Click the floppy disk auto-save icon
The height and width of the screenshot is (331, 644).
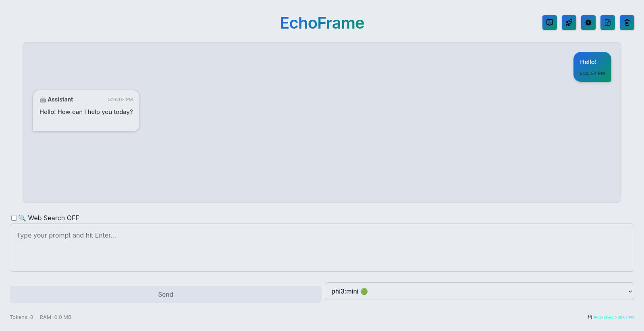coord(590,317)
